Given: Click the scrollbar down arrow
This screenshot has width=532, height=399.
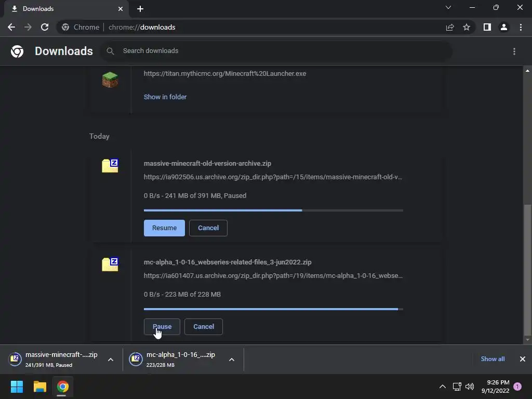Looking at the screenshot, I should (527, 340).
